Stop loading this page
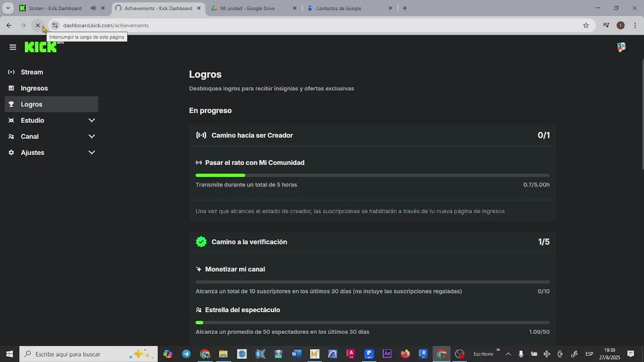644x362 pixels. [x=38, y=25]
